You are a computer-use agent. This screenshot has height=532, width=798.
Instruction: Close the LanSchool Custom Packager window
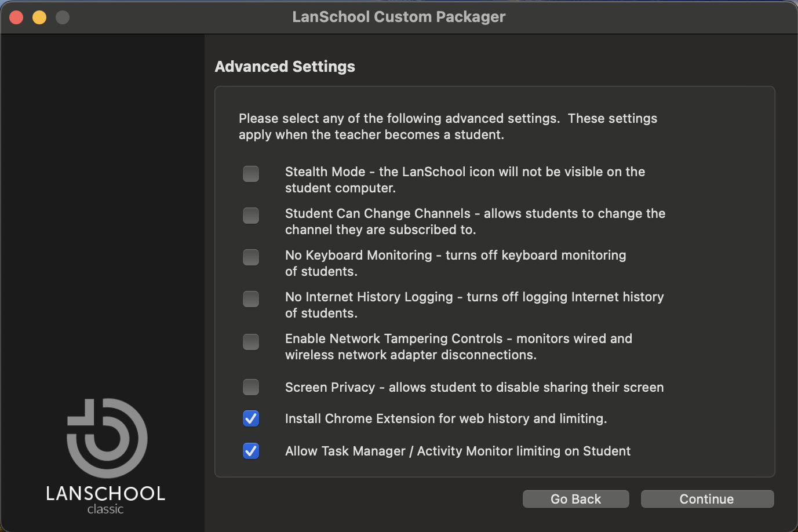16,17
